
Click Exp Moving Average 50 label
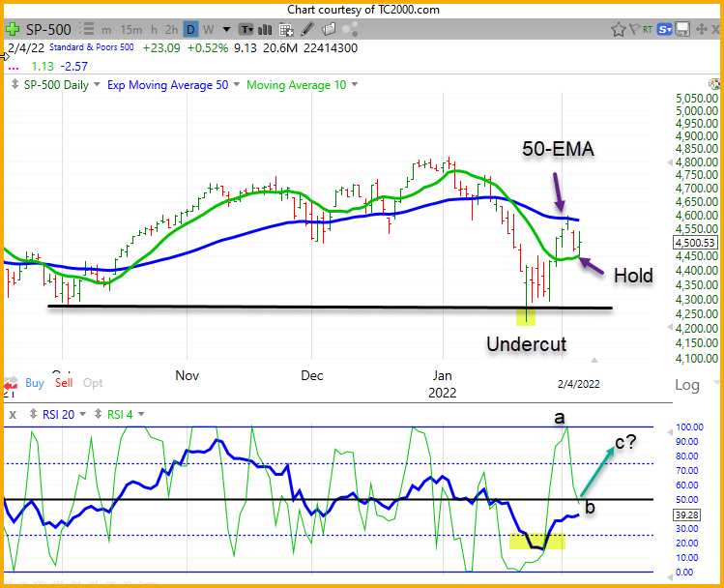pos(167,85)
